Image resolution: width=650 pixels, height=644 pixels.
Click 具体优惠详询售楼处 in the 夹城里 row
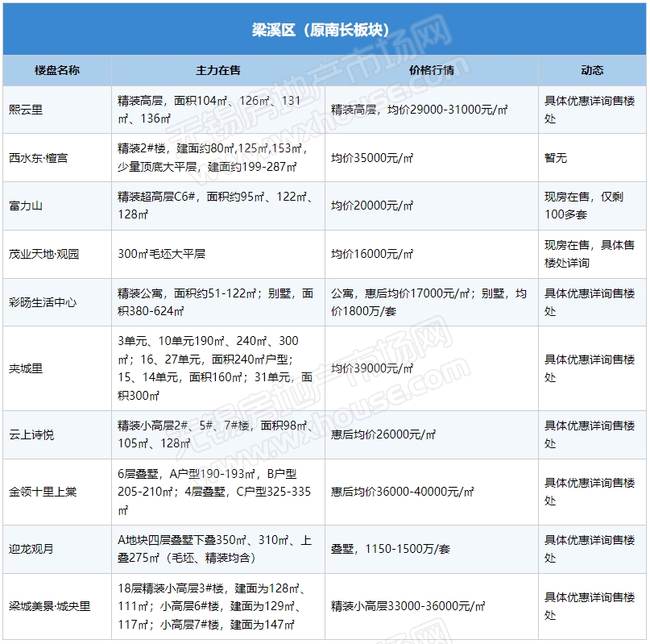point(589,368)
